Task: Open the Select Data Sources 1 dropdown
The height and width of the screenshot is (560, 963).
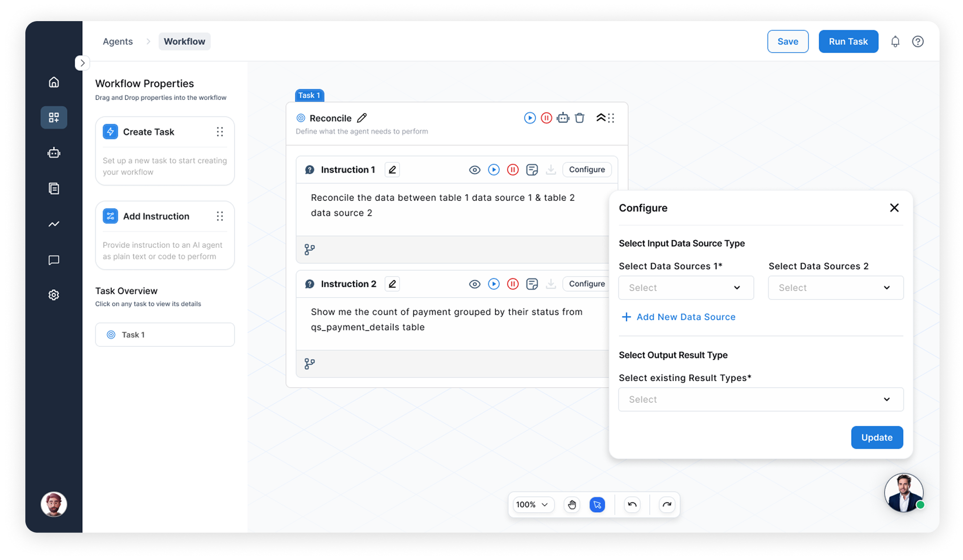Action: click(x=686, y=288)
